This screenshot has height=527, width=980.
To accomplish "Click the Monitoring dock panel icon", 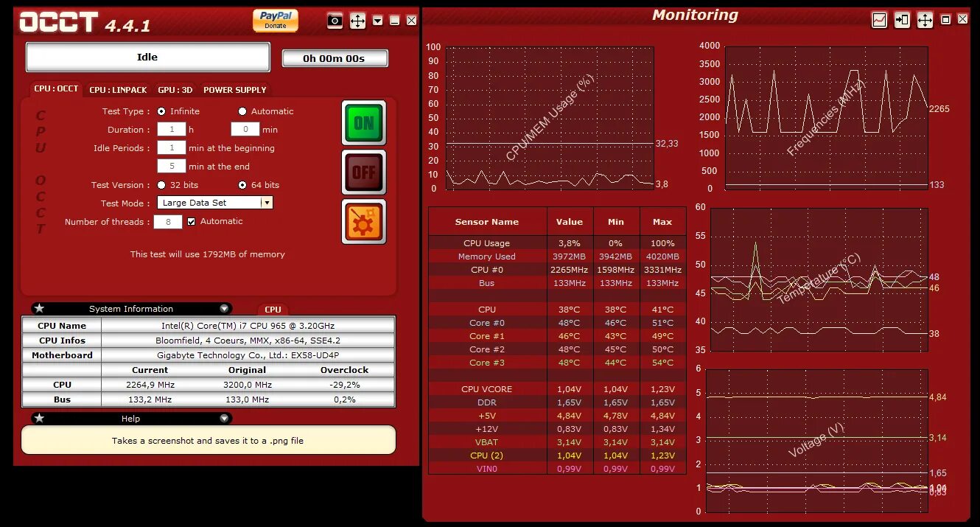I will [x=902, y=20].
